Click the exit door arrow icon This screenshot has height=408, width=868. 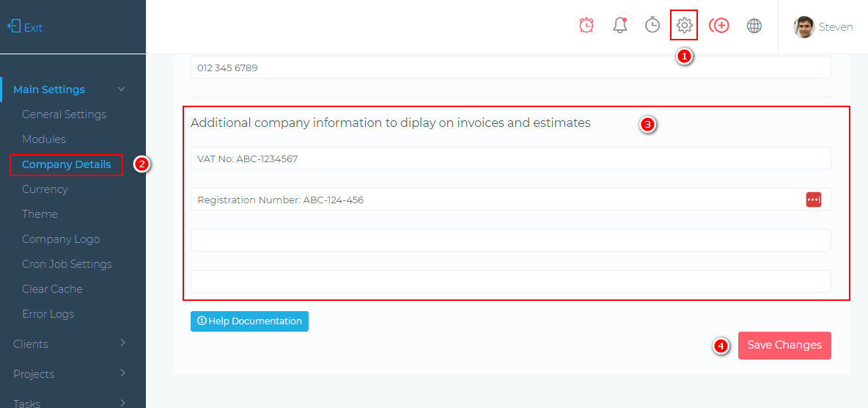(x=14, y=26)
